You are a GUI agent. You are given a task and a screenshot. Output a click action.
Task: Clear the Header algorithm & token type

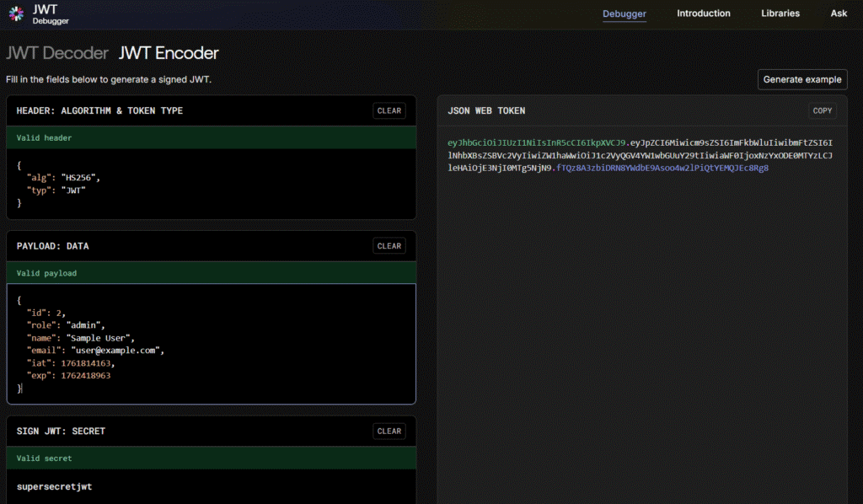[389, 110]
